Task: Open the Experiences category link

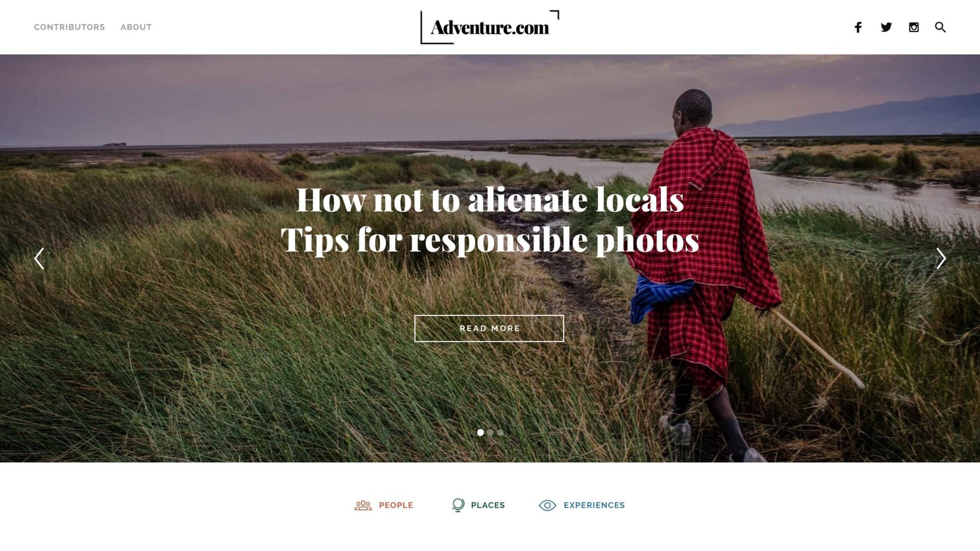Action: 594,506
